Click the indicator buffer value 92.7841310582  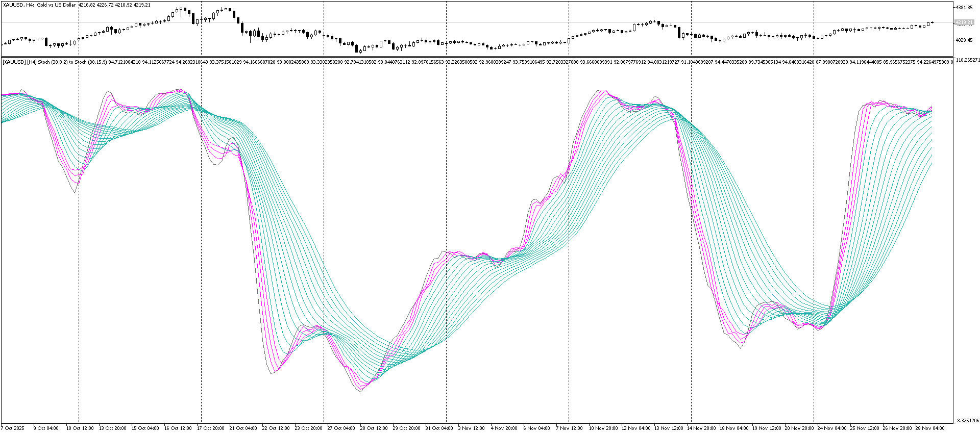pyautogui.click(x=360, y=62)
